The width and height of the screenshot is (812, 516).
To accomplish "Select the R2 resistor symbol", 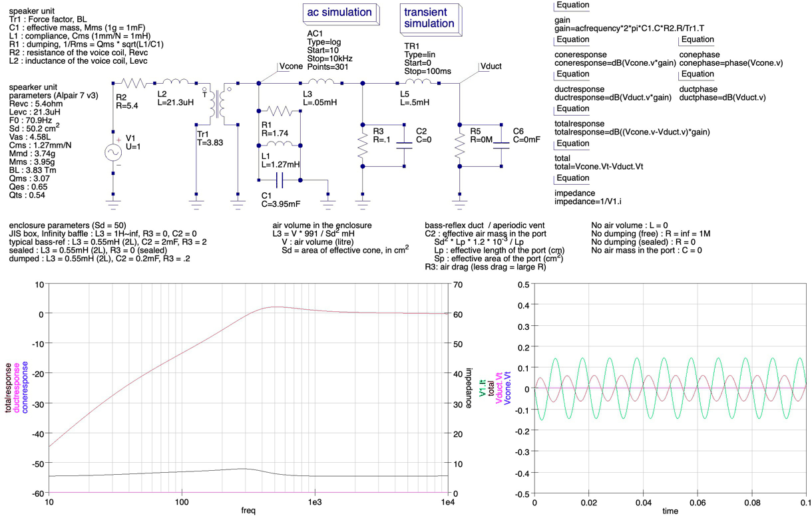I will point(133,84).
